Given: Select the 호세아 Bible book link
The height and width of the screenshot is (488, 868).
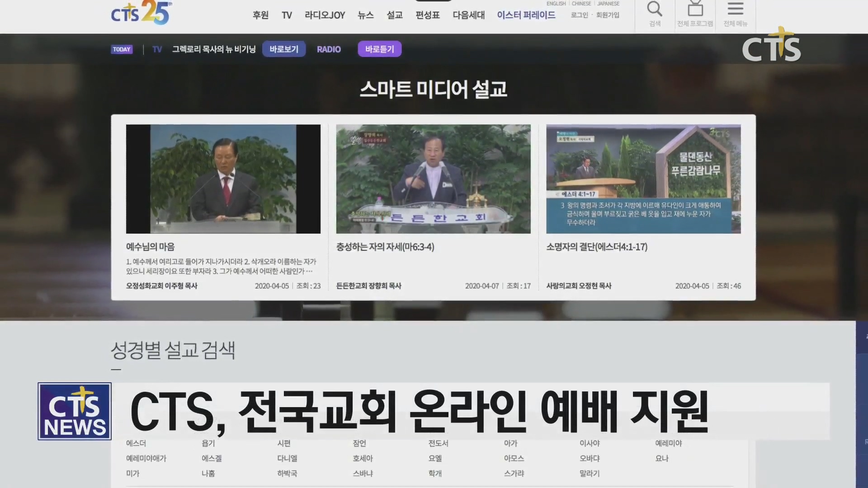Looking at the screenshot, I should [x=363, y=458].
